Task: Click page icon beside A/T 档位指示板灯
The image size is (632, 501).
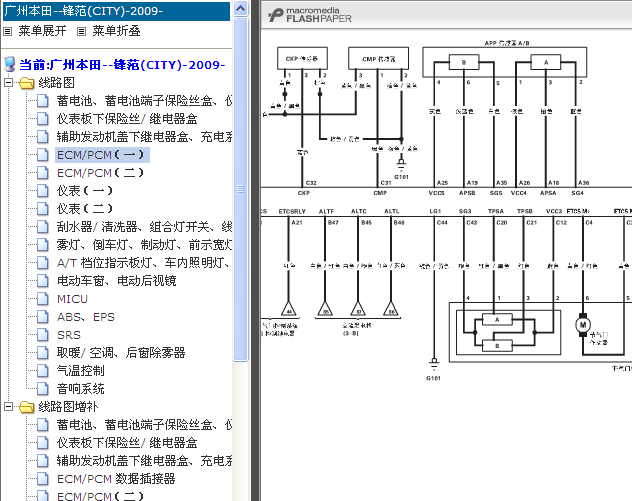Action: coord(43,263)
